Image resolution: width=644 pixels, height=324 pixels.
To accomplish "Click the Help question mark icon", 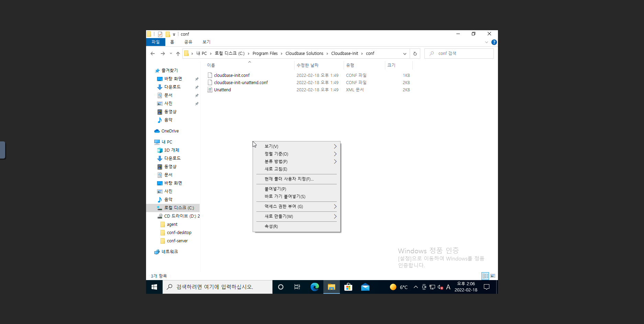I will (494, 42).
